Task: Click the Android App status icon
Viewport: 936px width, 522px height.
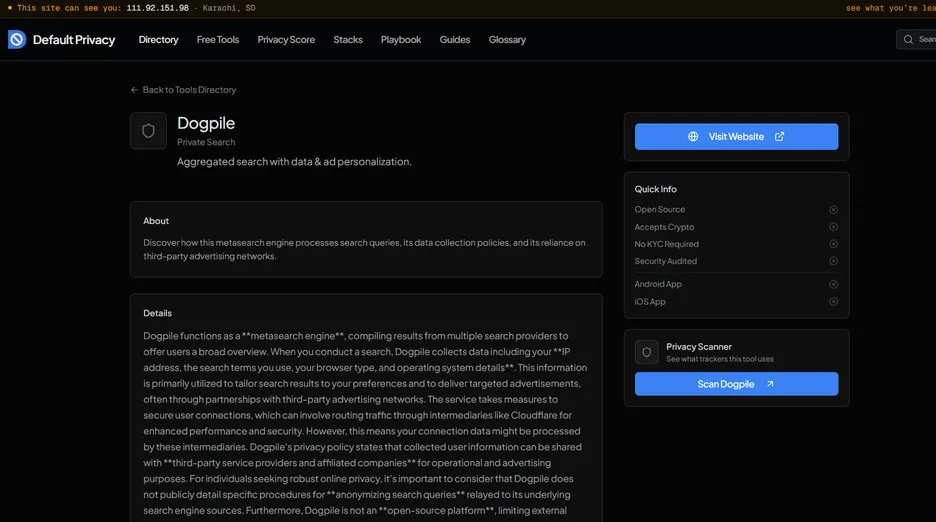Action: pos(833,284)
